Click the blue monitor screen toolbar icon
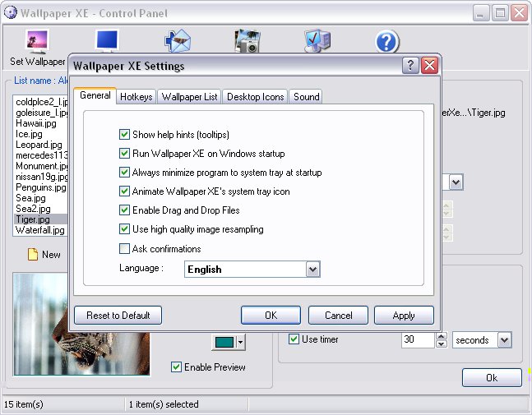Viewport: 532px width, 415px height. click(107, 41)
